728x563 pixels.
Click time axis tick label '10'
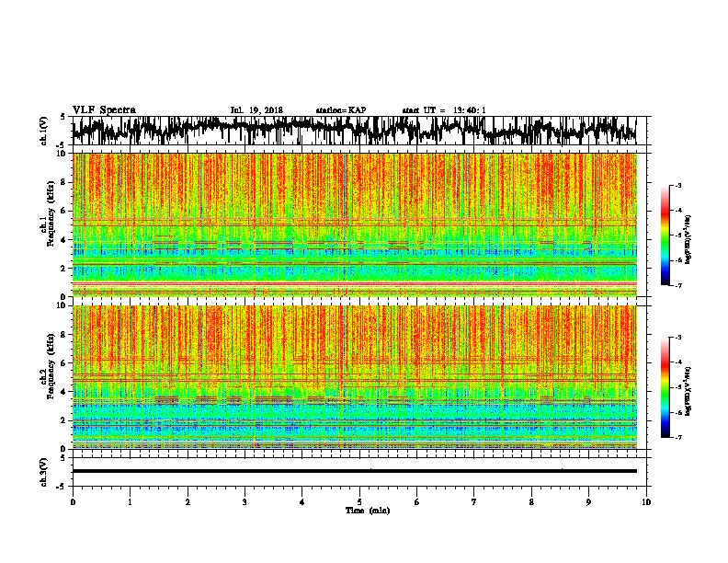[x=646, y=502]
